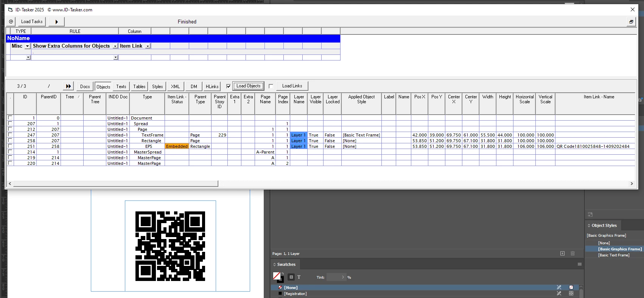Switch to the Texts tab

(x=121, y=86)
